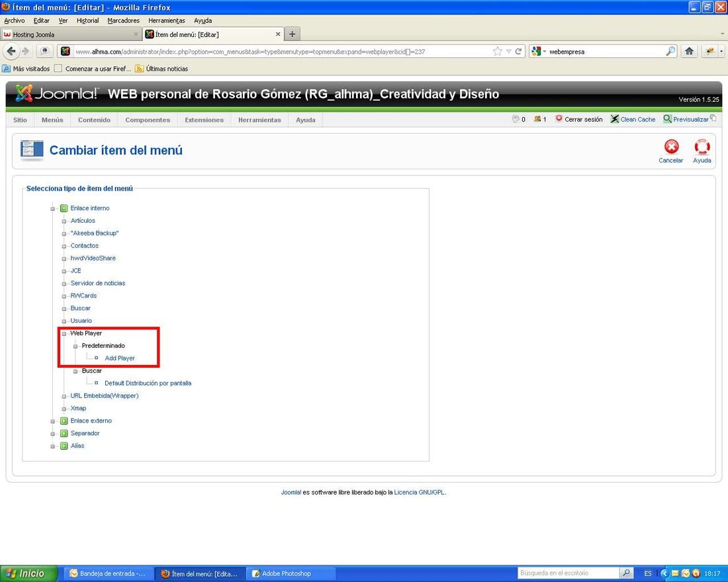
Task: Click the messages count icon showing 0
Action: click(x=516, y=119)
